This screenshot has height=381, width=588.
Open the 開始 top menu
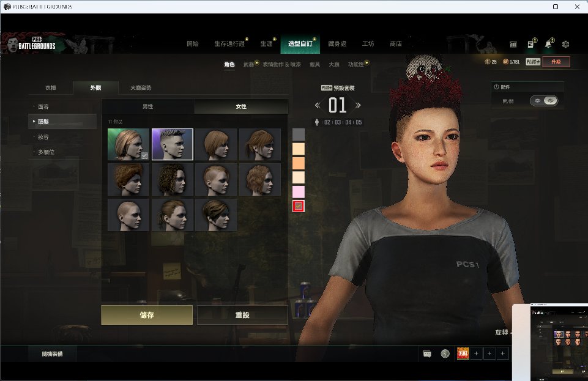(192, 44)
